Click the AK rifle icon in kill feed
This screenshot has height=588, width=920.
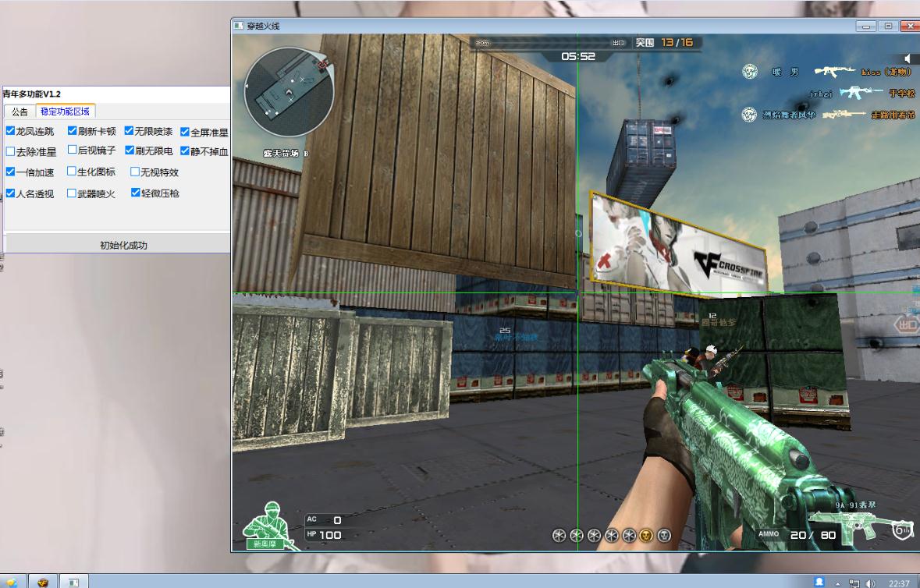(834, 72)
